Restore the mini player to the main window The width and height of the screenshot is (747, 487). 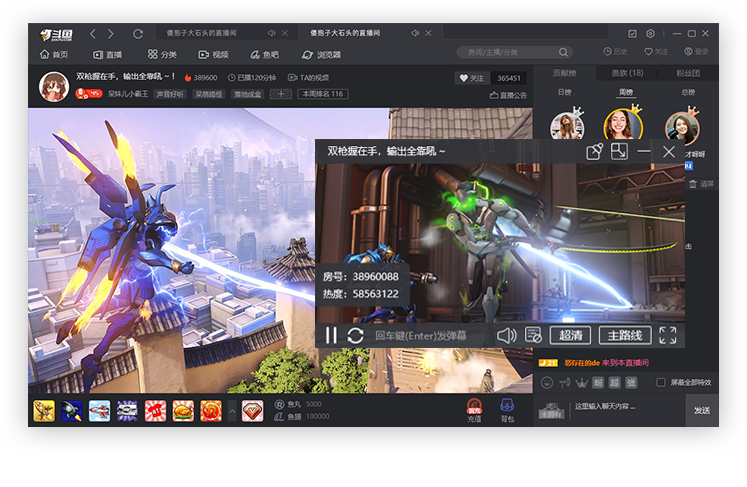point(619,152)
